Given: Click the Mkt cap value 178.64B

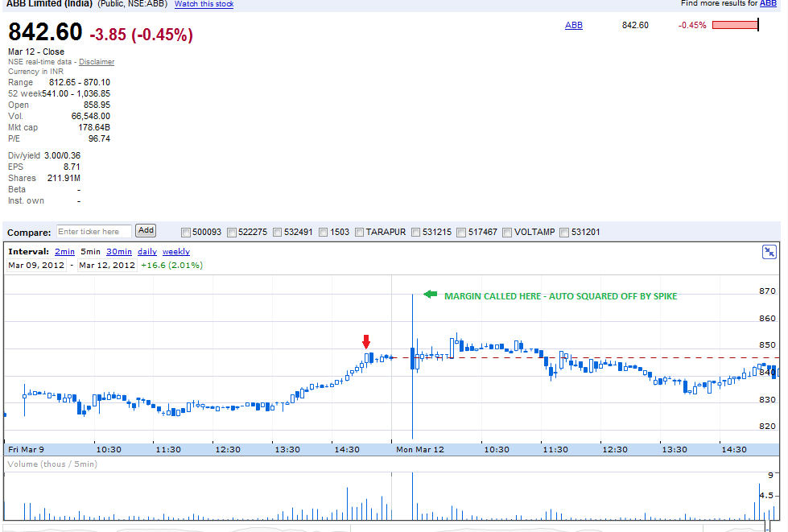Looking at the screenshot, I should coord(94,128).
